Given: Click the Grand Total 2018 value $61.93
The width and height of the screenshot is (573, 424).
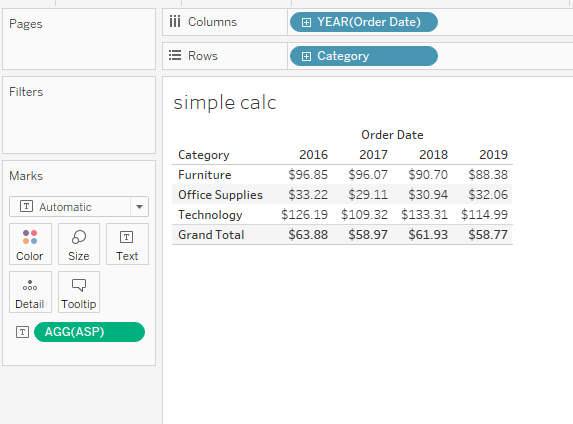Looking at the screenshot, I should point(428,235).
